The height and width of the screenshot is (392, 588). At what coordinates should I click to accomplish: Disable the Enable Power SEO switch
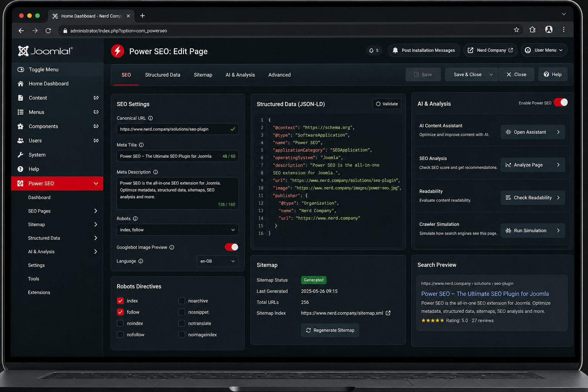(561, 103)
